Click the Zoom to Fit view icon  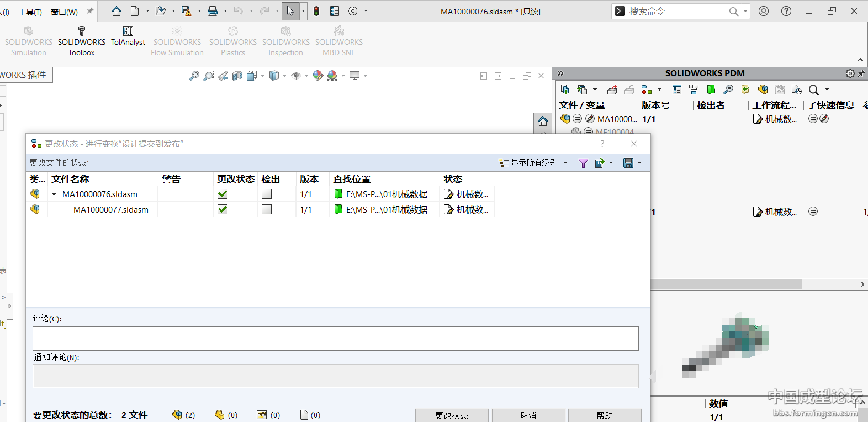point(194,76)
